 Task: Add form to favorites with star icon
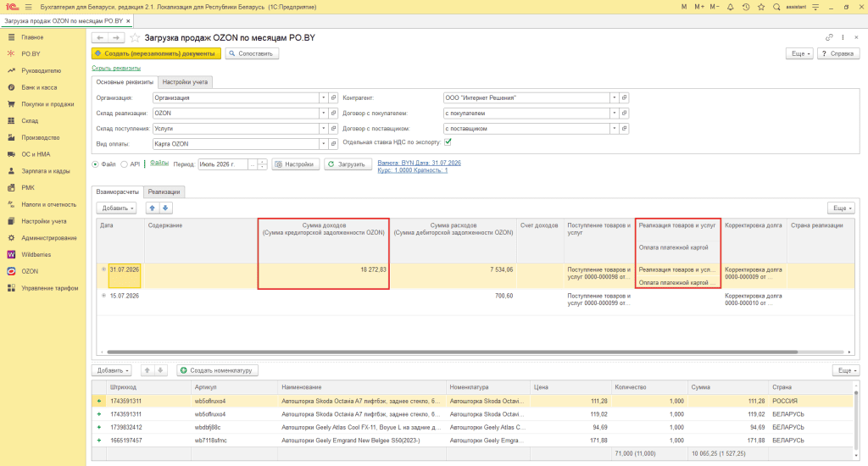tap(135, 37)
